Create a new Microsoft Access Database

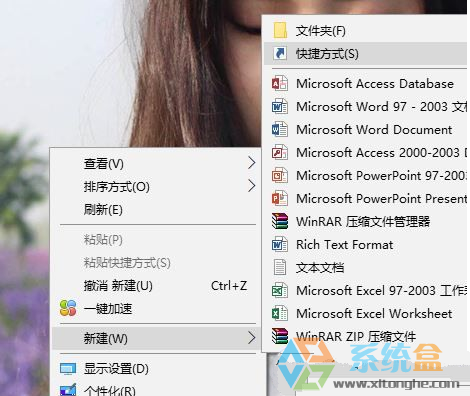(365, 83)
